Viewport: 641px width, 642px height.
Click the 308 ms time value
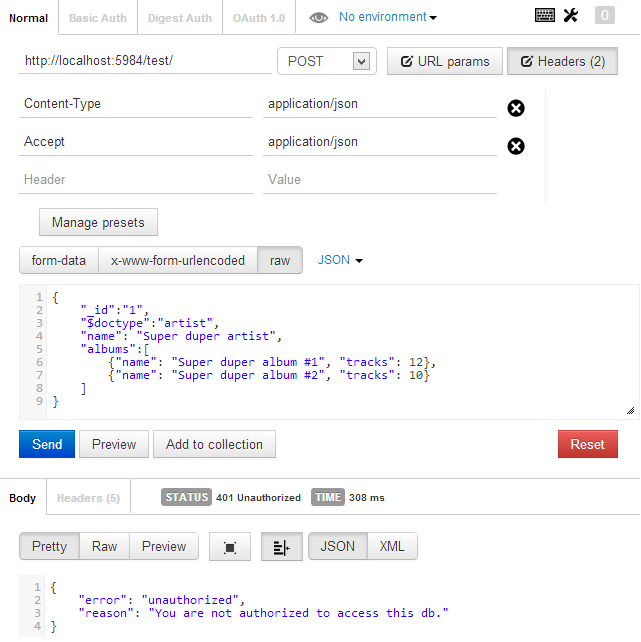(367, 498)
